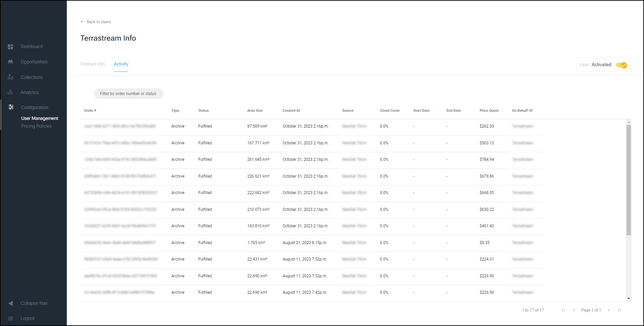Image resolution: width=644 pixels, height=326 pixels.
Task: Go to first page of results
Action: click(x=563, y=310)
